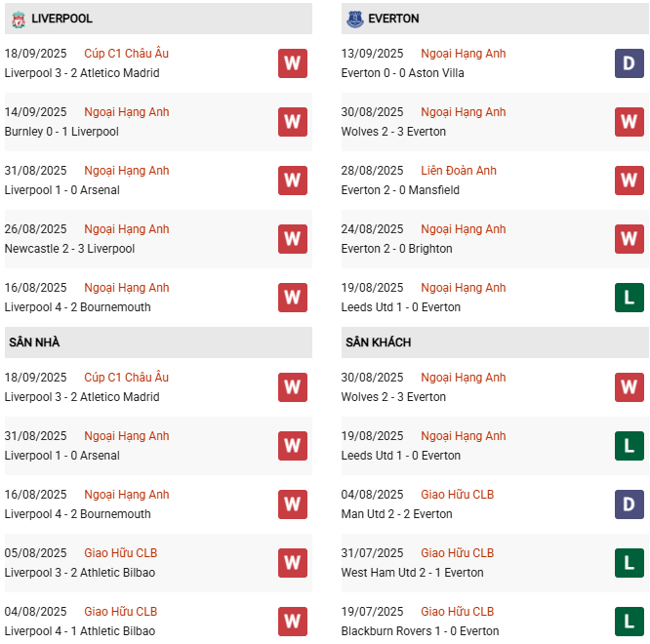
Task: Open the Cúp C1 Châu Âu league link
Action: click(x=126, y=54)
